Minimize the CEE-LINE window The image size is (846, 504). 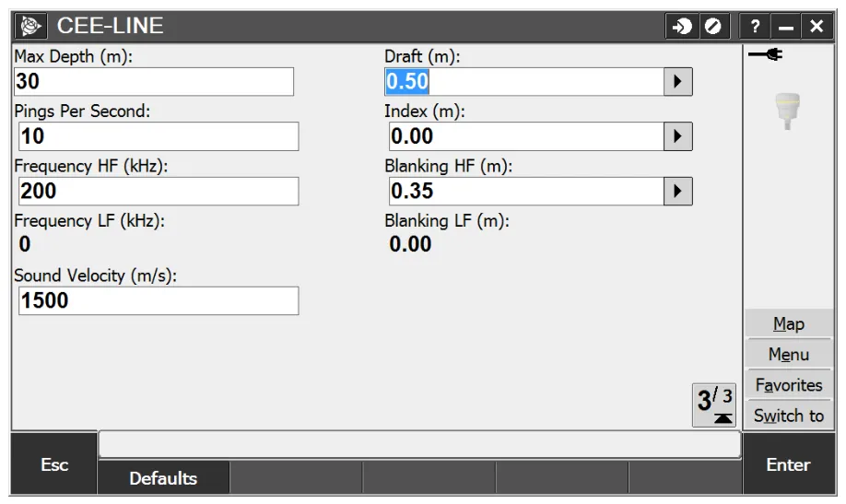point(785,26)
